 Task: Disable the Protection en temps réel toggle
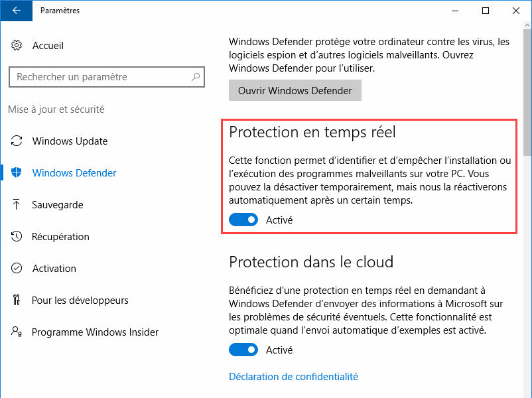click(243, 220)
